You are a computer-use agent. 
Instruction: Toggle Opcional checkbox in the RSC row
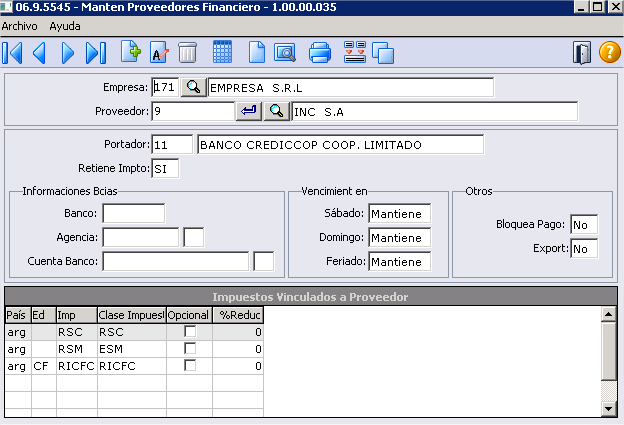pyautogui.click(x=190, y=331)
